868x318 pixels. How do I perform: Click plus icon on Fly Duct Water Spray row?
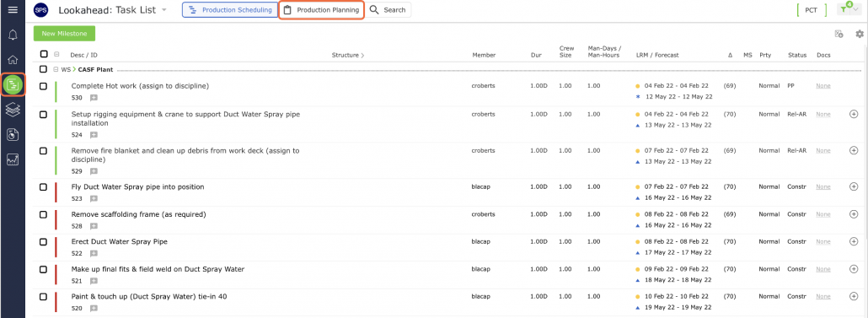pyautogui.click(x=853, y=186)
